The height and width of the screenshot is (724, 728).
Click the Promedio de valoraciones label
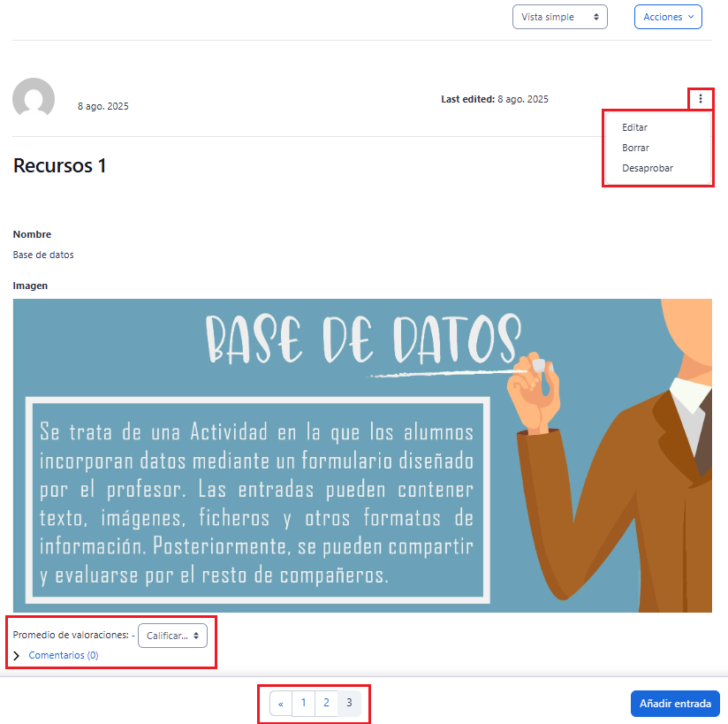(x=71, y=636)
